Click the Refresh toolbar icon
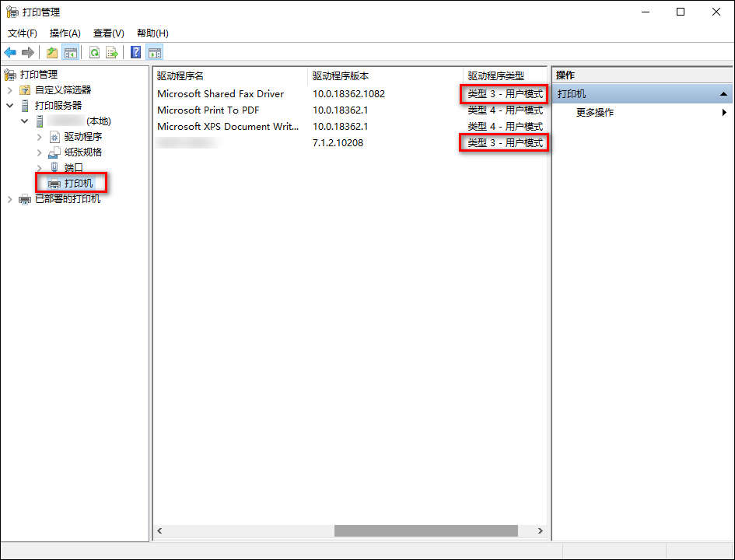Viewport: 735px width, 560px height. [x=94, y=52]
